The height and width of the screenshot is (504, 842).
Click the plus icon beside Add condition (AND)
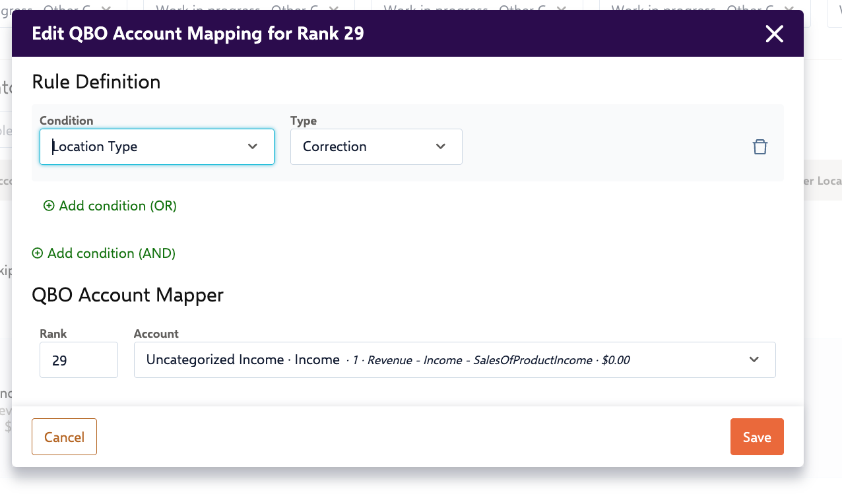click(x=38, y=253)
